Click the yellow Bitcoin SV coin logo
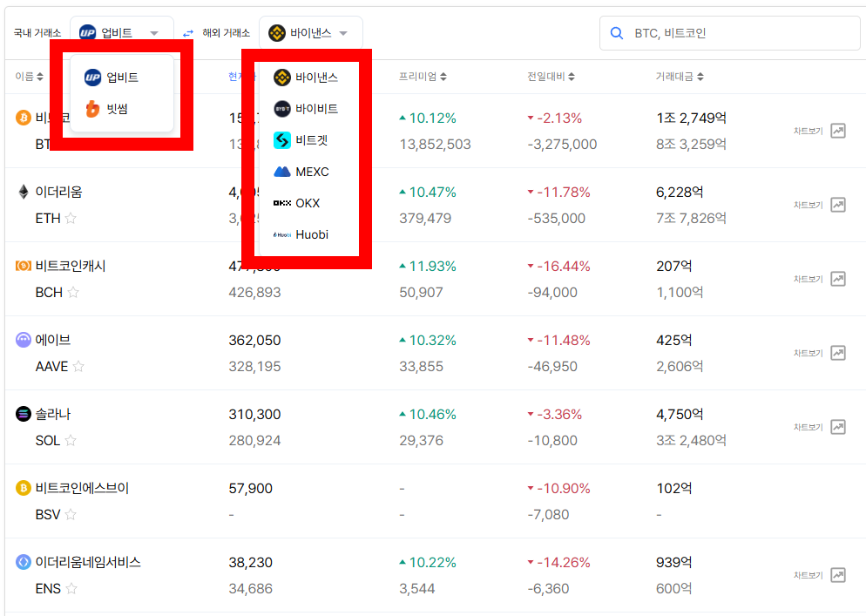866x616 pixels. point(24,488)
